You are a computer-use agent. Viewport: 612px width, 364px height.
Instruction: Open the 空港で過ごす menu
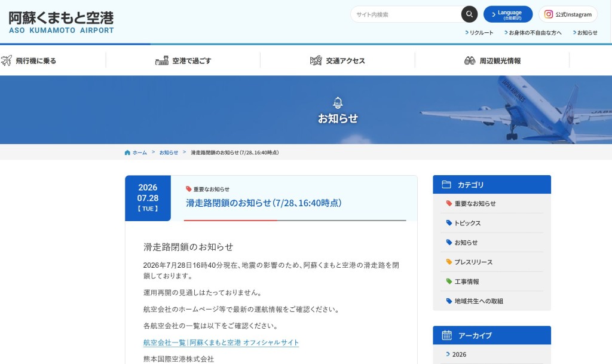tap(183, 61)
